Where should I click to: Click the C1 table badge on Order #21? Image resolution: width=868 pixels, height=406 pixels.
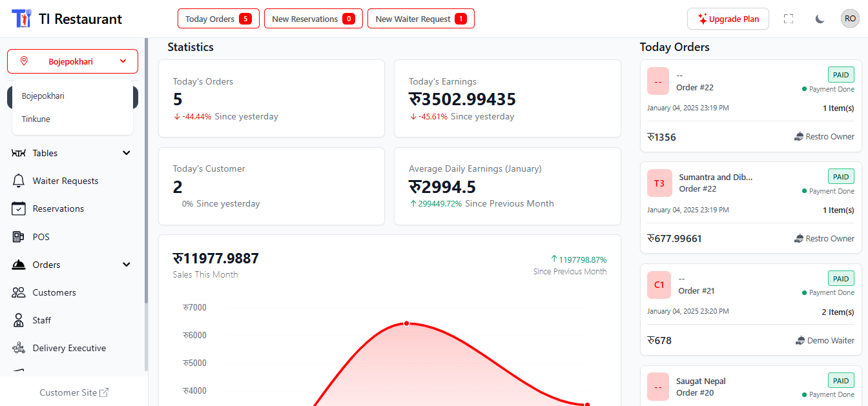pyautogui.click(x=659, y=285)
